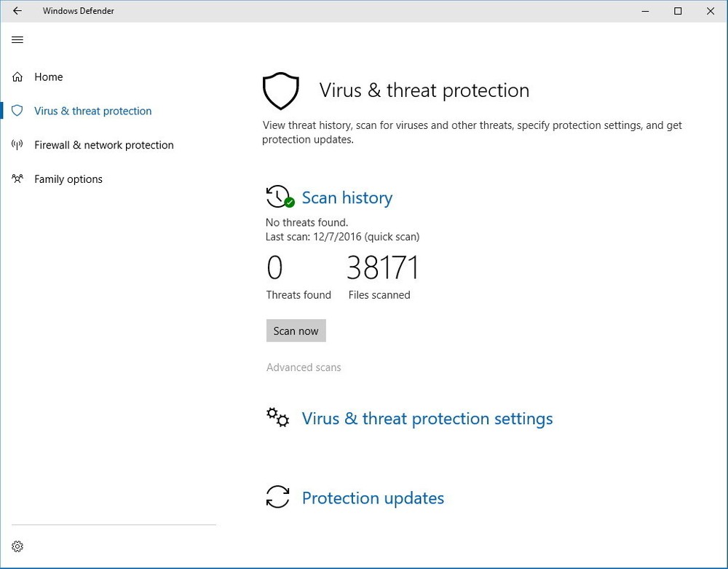The width and height of the screenshot is (728, 569).
Task: Click the back arrow in title bar
Action: click(17, 11)
